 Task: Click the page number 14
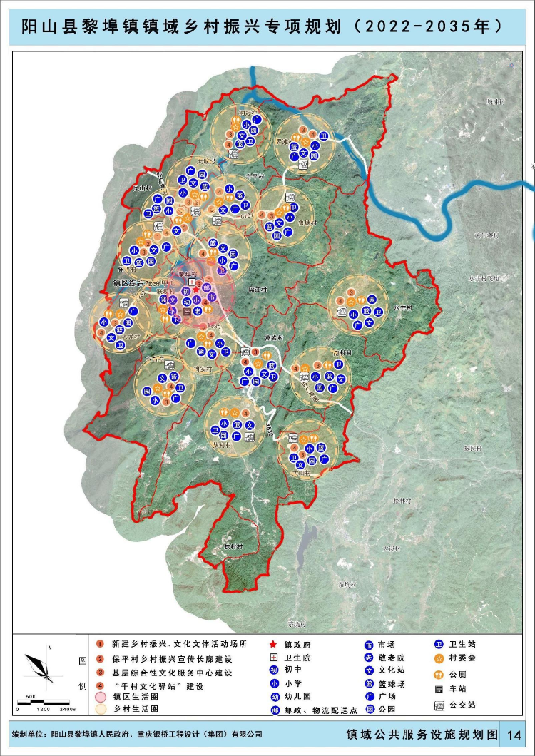point(515,735)
